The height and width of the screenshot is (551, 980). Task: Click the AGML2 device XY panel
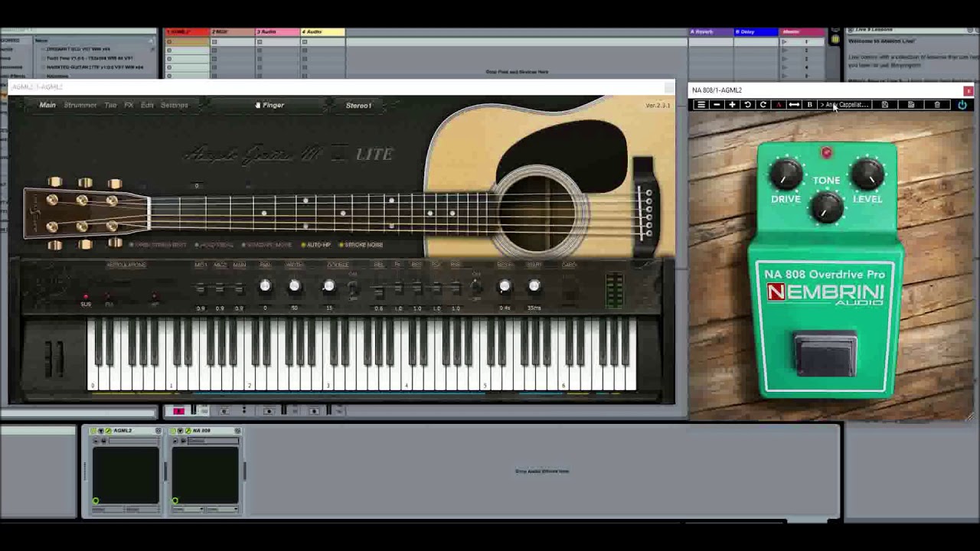point(126,476)
